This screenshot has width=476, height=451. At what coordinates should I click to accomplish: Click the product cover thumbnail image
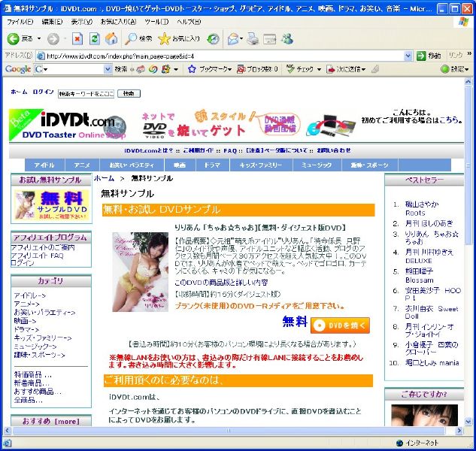(140, 271)
